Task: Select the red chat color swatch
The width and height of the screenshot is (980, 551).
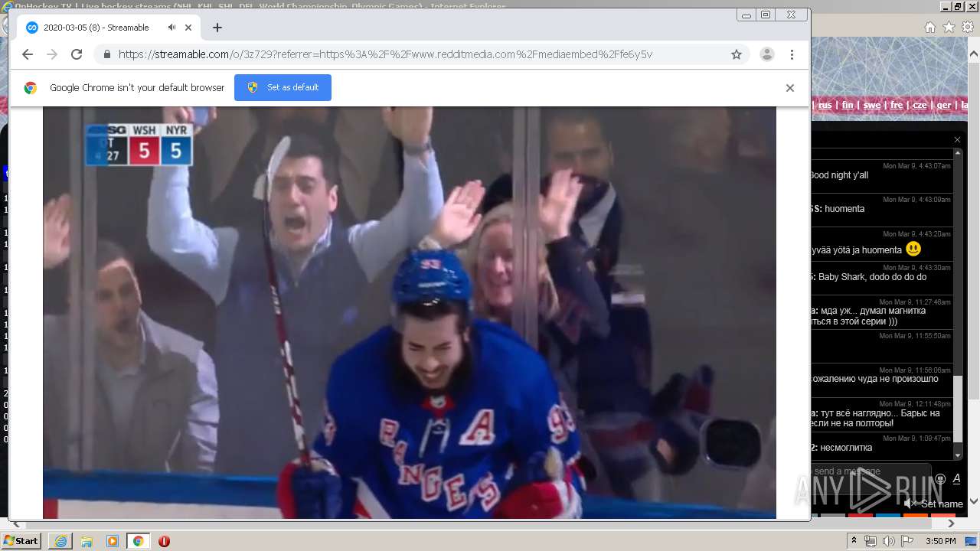Action: tap(861, 515)
